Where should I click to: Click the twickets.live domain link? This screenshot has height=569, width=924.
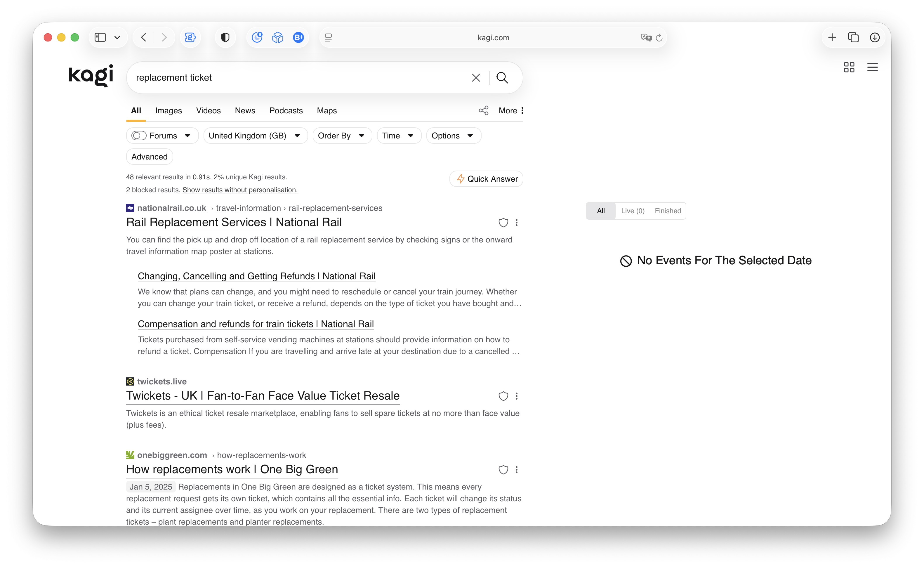click(162, 381)
